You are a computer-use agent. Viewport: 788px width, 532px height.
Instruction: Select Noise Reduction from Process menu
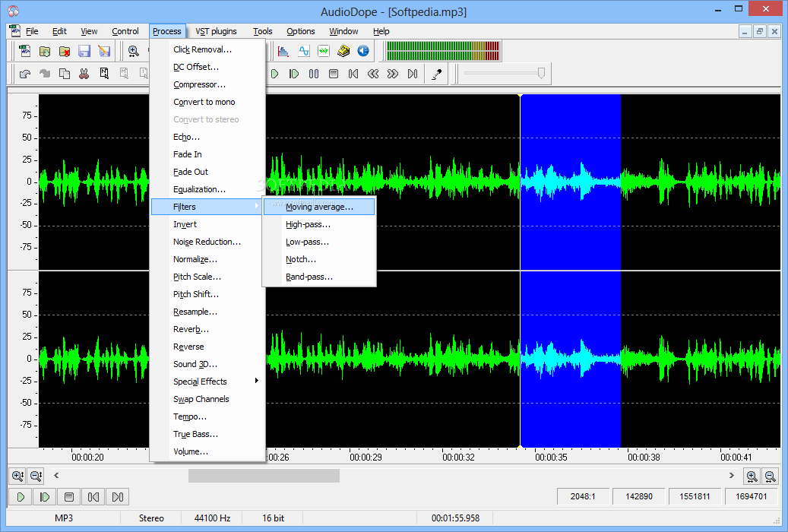pos(207,242)
